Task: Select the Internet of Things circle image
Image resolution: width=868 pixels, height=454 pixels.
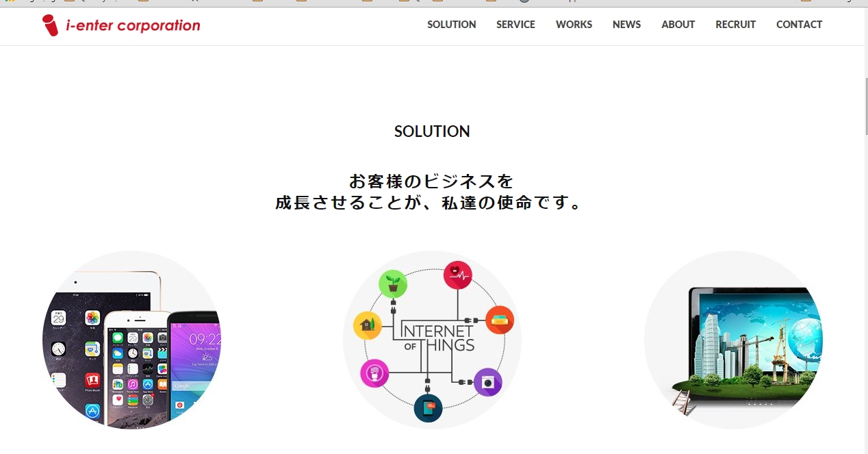Action: (x=432, y=340)
